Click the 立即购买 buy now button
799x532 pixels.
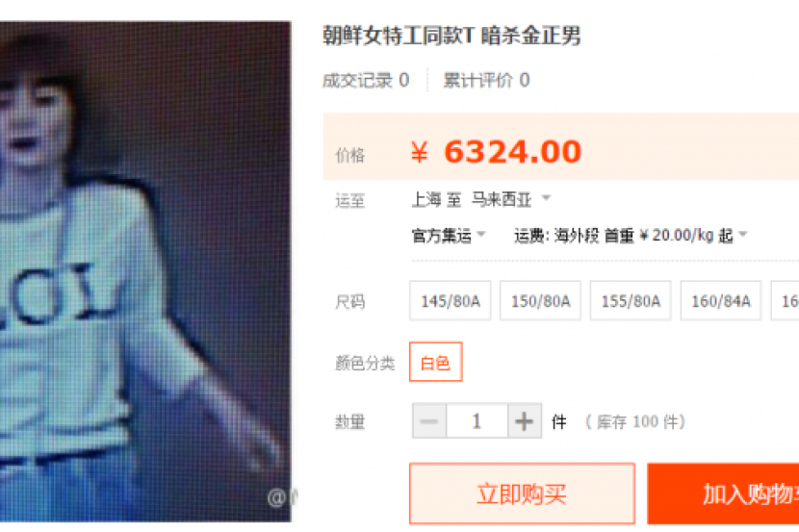tap(522, 494)
